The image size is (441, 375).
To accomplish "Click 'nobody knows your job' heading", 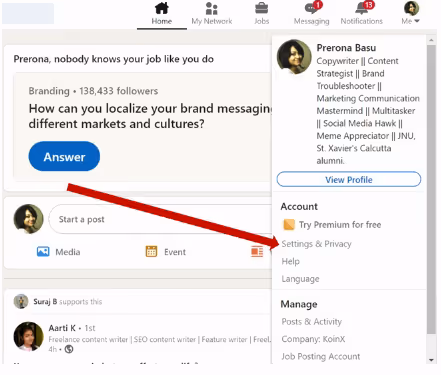I will (114, 59).
